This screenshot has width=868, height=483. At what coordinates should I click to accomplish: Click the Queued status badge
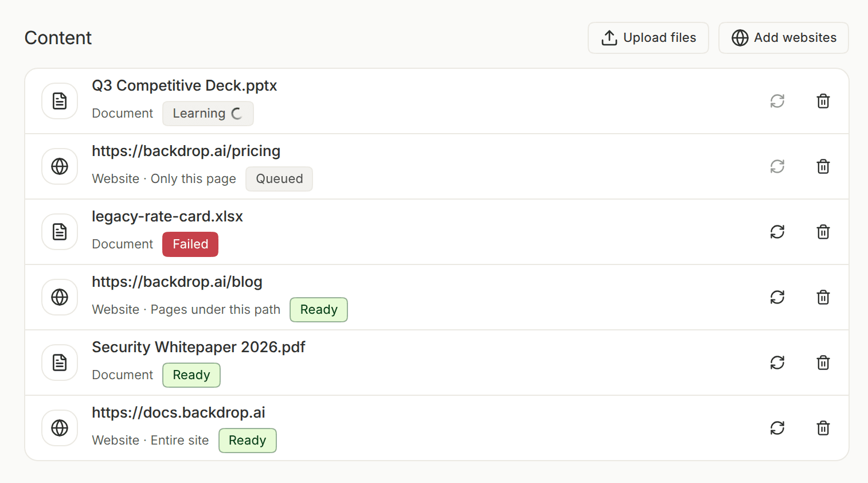click(279, 179)
